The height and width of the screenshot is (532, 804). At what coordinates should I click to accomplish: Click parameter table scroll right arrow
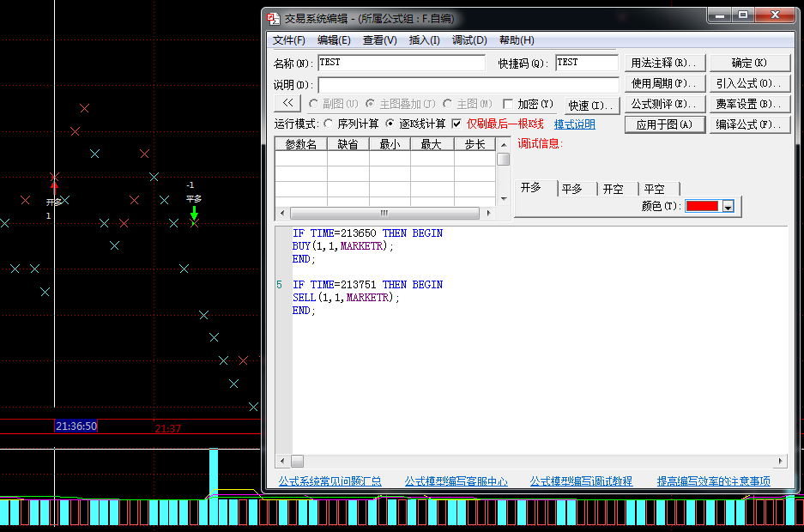pos(488,213)
